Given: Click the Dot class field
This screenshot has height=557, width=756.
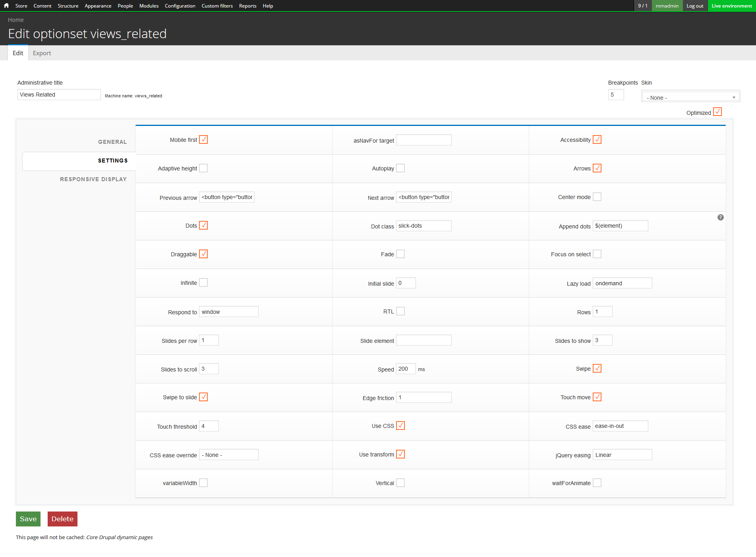Looking at the screenshot, I should coord(423,226).
